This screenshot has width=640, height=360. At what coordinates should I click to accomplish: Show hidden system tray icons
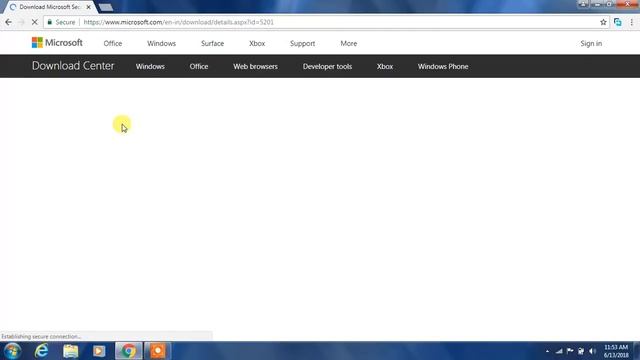click(x=547, y=351)
